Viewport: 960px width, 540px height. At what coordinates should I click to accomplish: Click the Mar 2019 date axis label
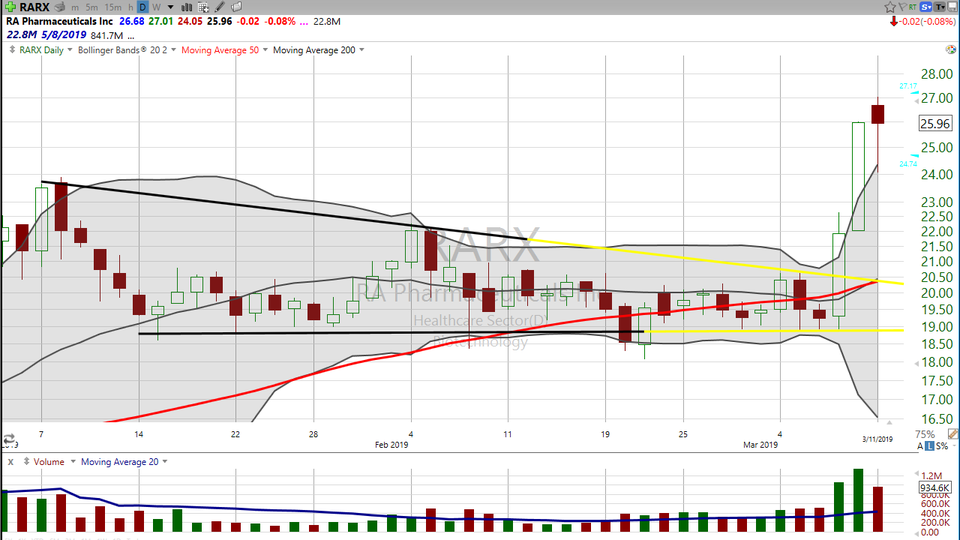(x=760, y=444)
